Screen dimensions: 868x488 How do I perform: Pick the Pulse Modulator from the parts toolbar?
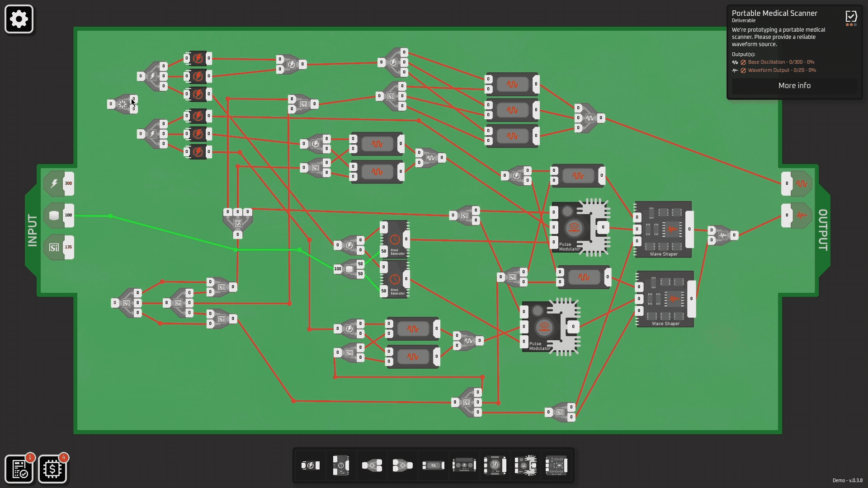click(x=526, y=465)
